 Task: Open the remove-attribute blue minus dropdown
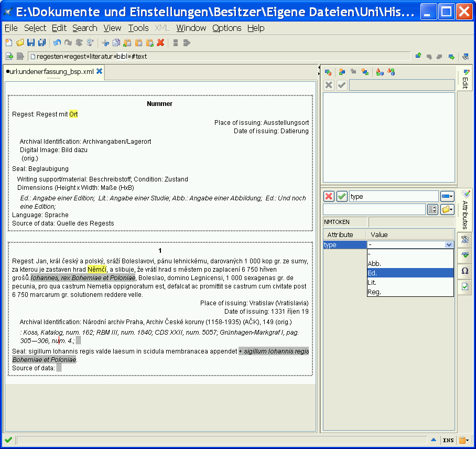(447, 196)
